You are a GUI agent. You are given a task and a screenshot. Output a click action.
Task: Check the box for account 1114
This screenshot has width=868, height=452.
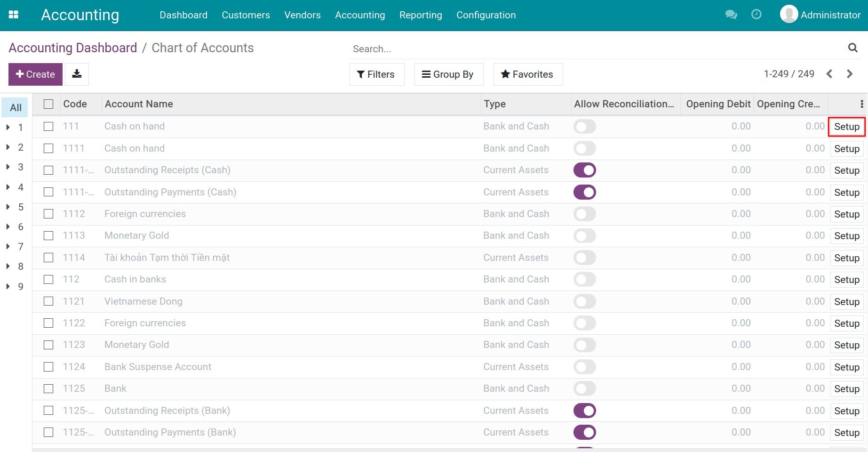48,258
